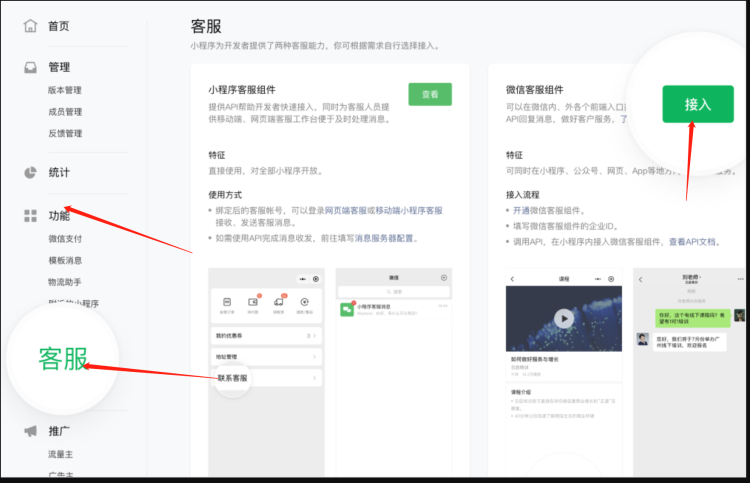Select 版本管理 in the sidebar
This screenshot has height=483, width=750.
65,90
